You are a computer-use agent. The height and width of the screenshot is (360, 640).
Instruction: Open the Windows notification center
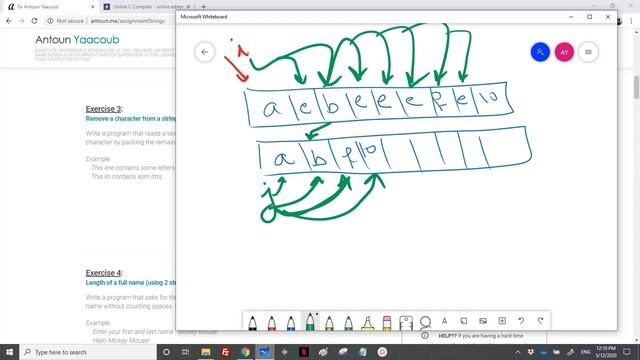click(x=627, y=352)
